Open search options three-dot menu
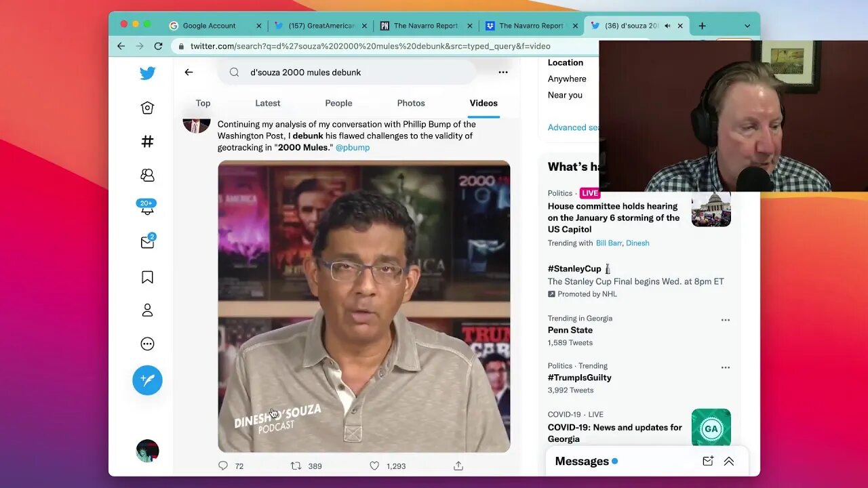Screen dimensions: 868x488 pyautogui.click(x=503, y=72)
